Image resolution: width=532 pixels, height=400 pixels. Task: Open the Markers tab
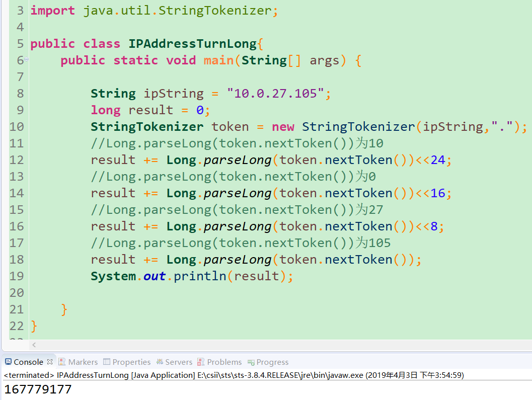(83, 362)
